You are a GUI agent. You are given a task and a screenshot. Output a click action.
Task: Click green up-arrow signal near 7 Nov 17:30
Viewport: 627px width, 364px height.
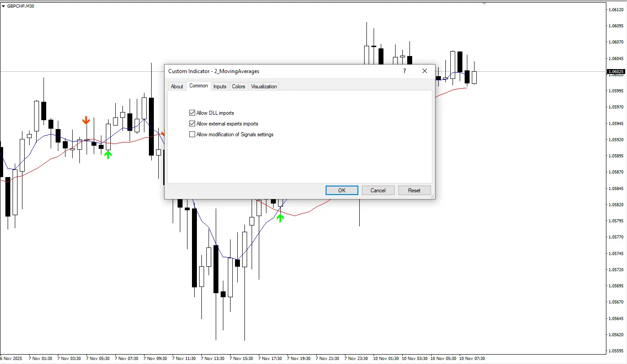(280, 218)
